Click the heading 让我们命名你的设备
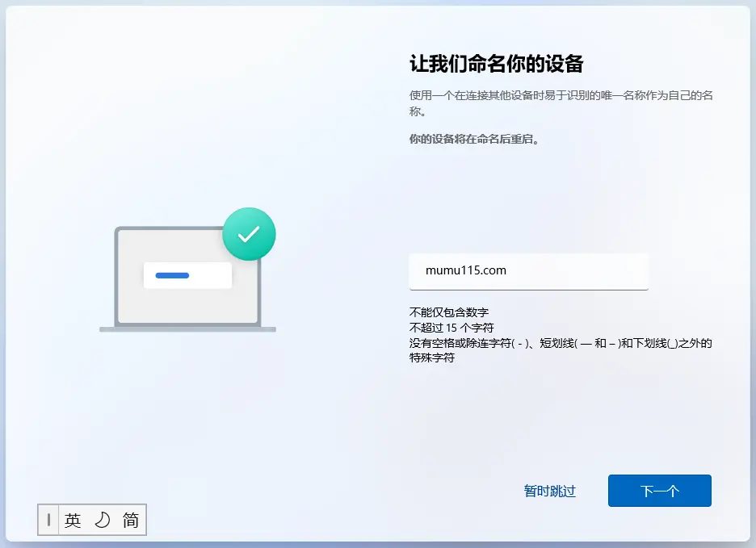The width and height of the screenshot is (756, 548). click(496, 63)
